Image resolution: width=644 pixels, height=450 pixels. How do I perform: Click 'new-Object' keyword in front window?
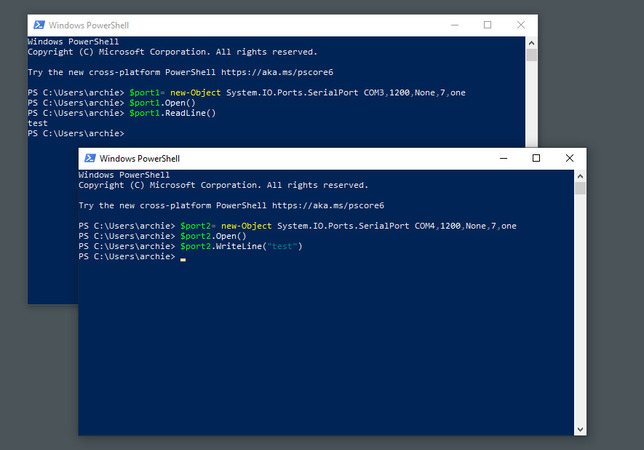(246, 226)
